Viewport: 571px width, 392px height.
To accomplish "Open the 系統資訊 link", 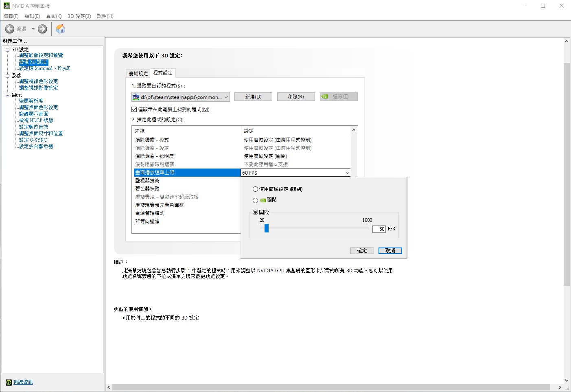I will click(23, 382).
